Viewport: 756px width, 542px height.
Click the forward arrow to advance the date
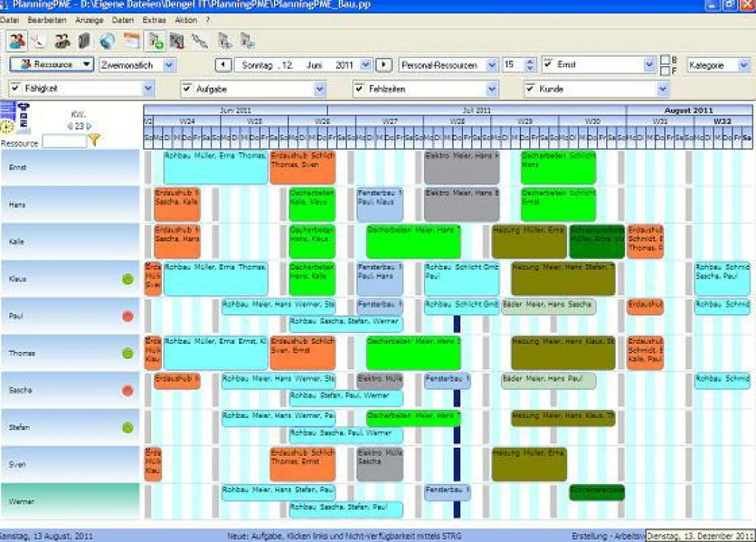tap(384, 65)
